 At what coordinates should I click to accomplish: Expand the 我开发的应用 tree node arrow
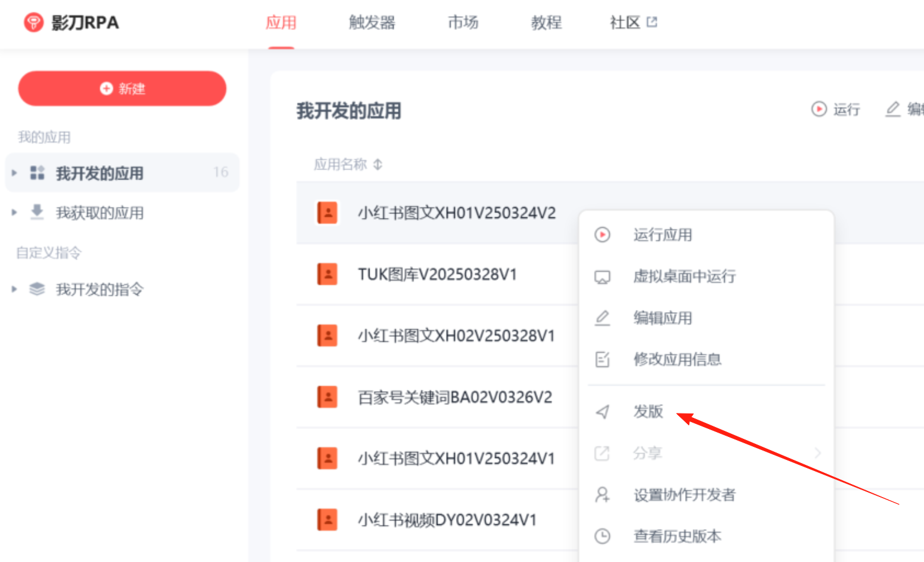click(14, 173)
